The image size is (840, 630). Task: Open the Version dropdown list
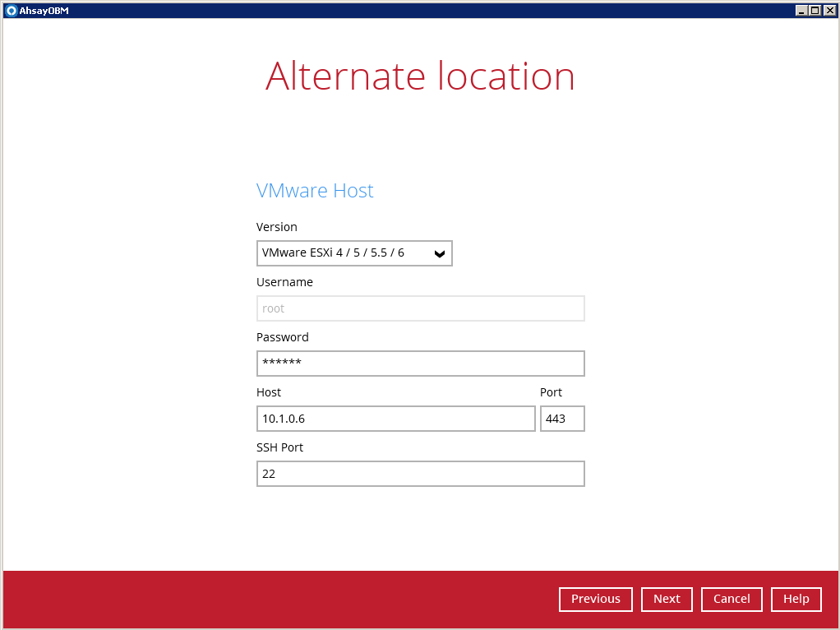pos(354,253)
